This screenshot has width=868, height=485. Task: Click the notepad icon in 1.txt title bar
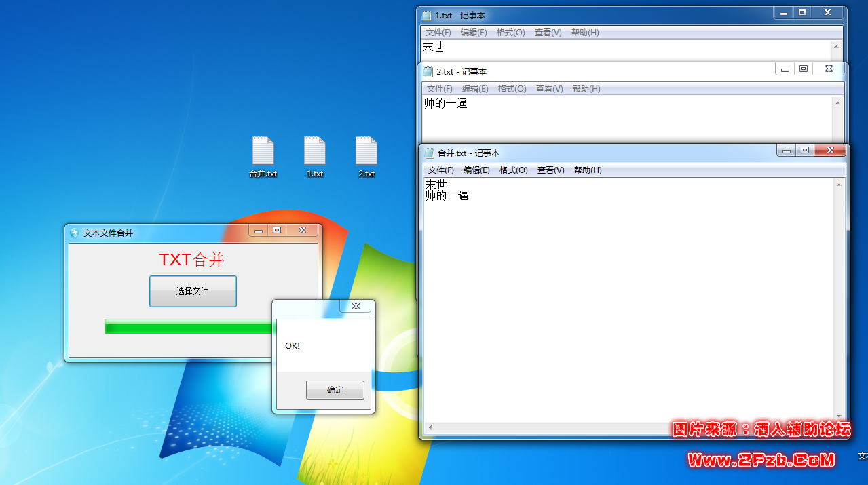426,15
